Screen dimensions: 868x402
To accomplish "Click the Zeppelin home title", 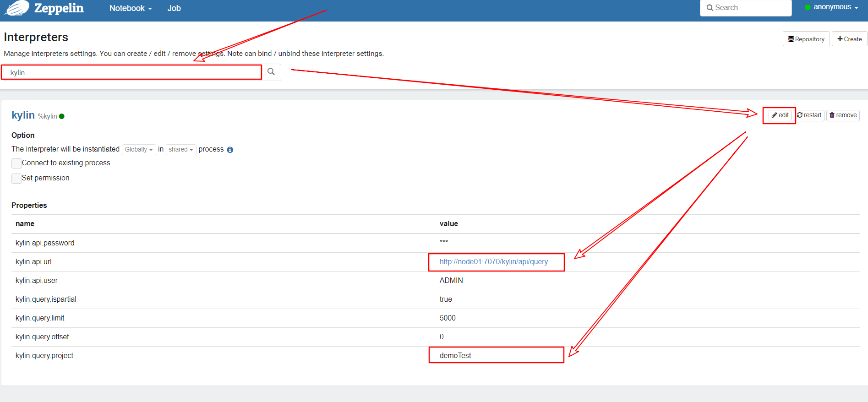I will pyautogui.click(x=59, y=8).
